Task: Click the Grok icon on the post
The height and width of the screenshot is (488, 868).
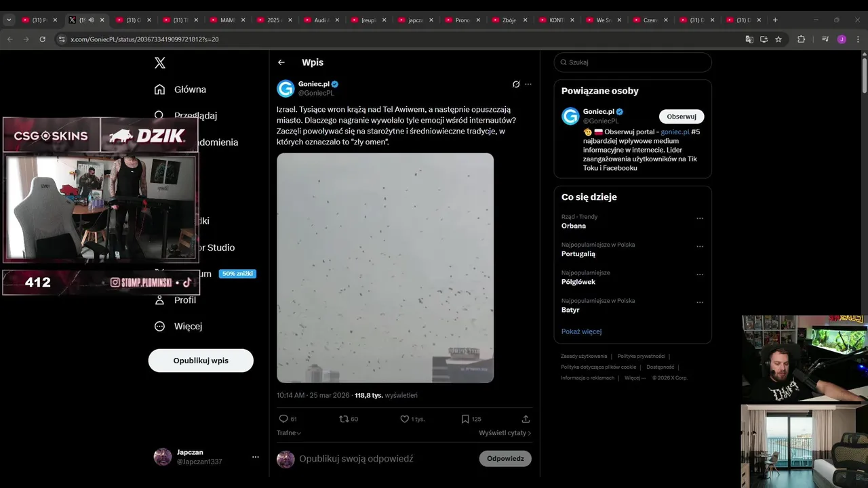Action: pos(516,84)
